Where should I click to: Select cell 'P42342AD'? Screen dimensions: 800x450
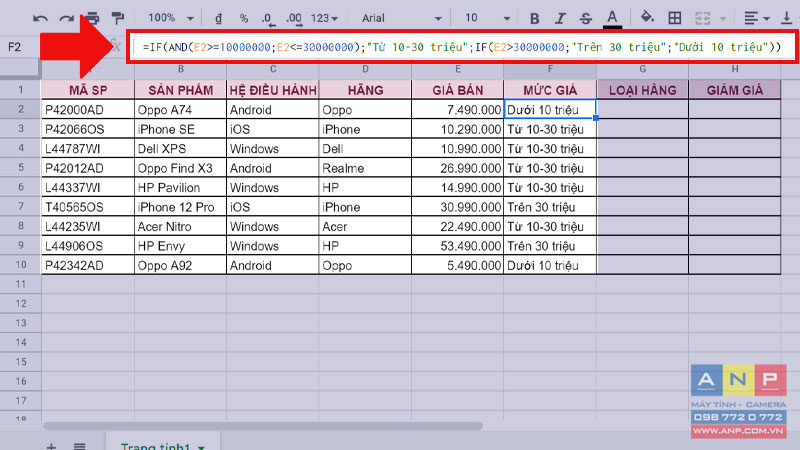[88, 265]
